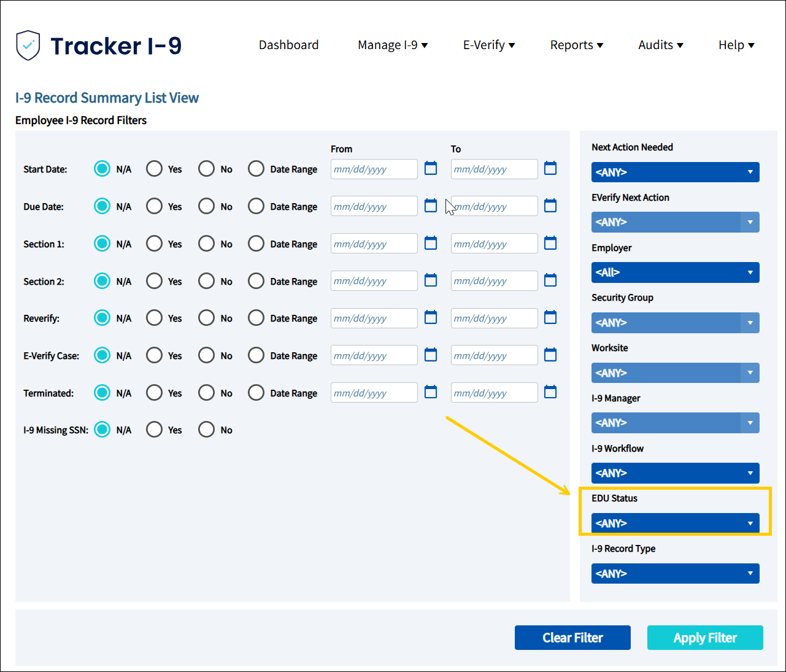Select No for E-Verify Case
This screenshot has height=672, width=786.
click(206, 355)
